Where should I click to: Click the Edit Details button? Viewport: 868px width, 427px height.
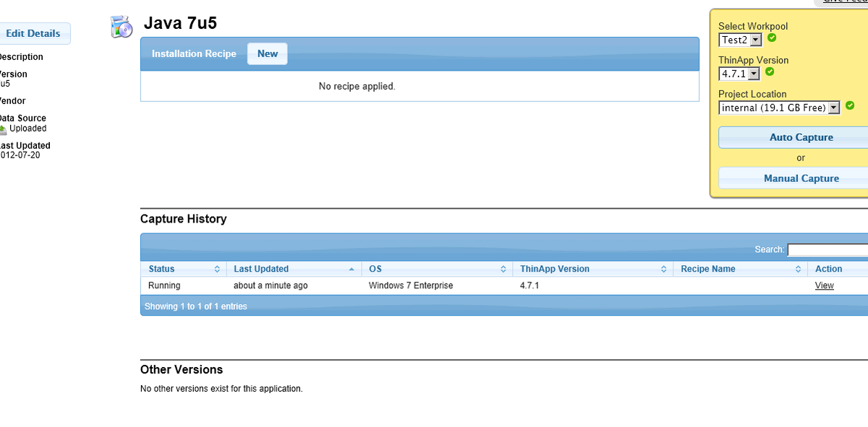(x=33, y=33)
